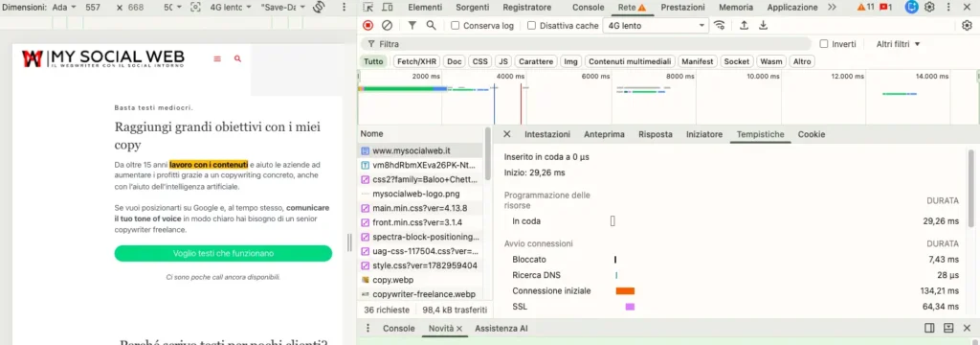980x345 pixels.
Task: Close the Novità drawer tab
Action: pos(458,329)
